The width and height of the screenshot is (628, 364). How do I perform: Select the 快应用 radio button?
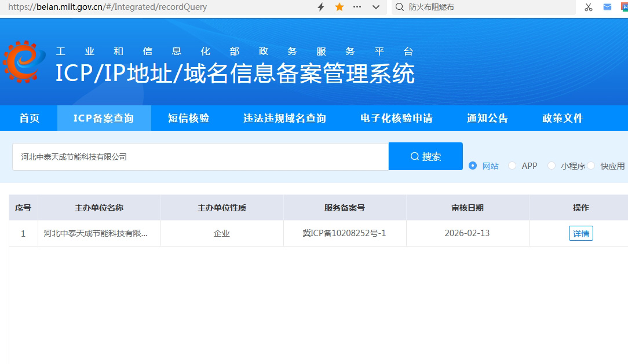coord(592,166)
